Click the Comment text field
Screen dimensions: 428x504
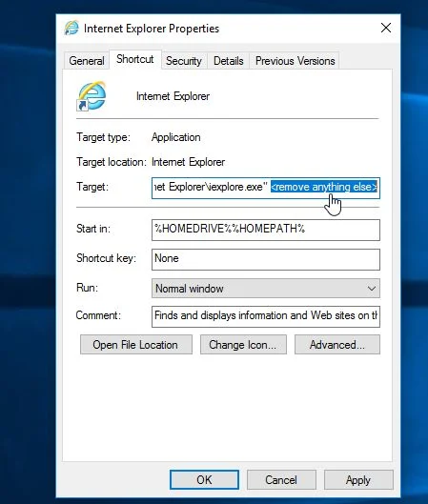(266, 316)
